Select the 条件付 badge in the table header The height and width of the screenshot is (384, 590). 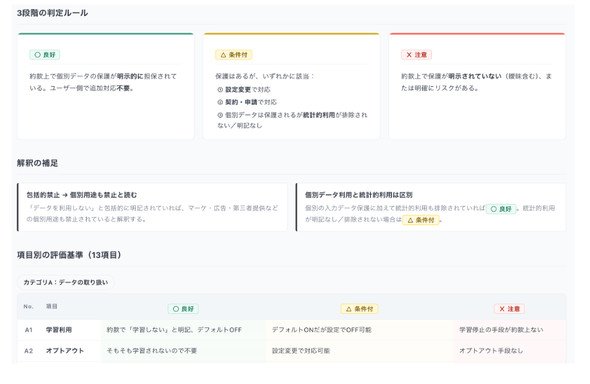pos(359,309)
